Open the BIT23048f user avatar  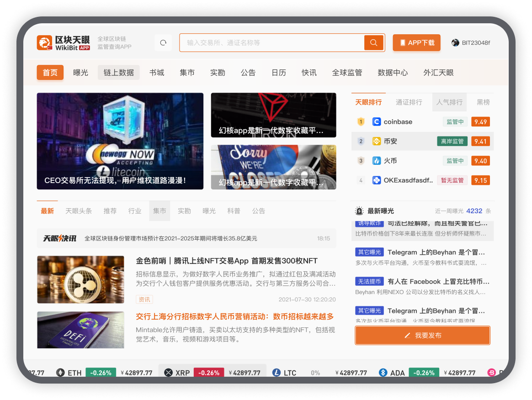click(x=455, y=43)
